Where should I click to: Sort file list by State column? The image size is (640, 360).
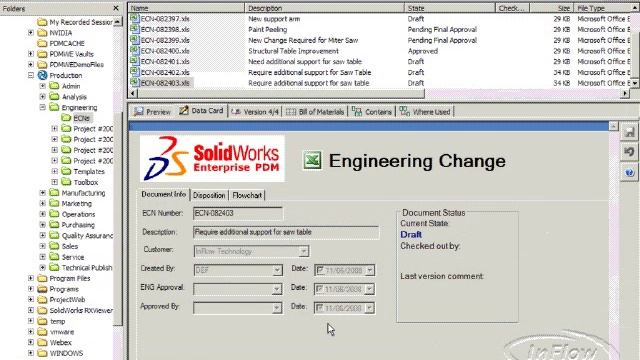(450, 8)
